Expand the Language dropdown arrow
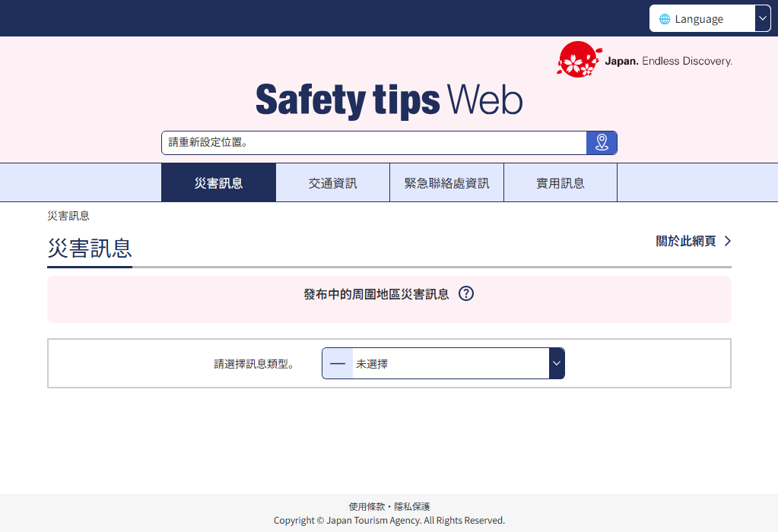The width and height of the screenshot is (778, 532). (x=763, y=19)
